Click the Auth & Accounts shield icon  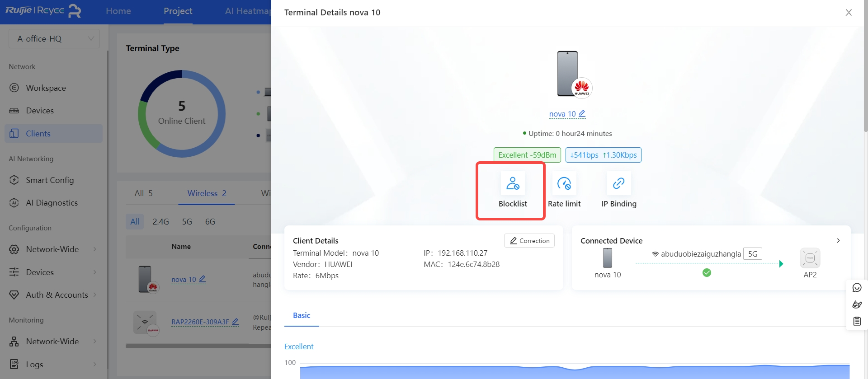click(x=14, y=295)
